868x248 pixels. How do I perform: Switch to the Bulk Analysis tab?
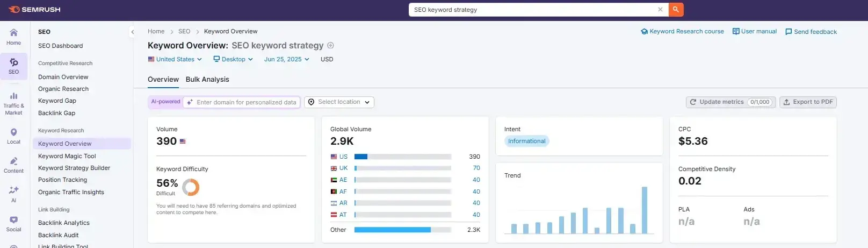(207, 79)
